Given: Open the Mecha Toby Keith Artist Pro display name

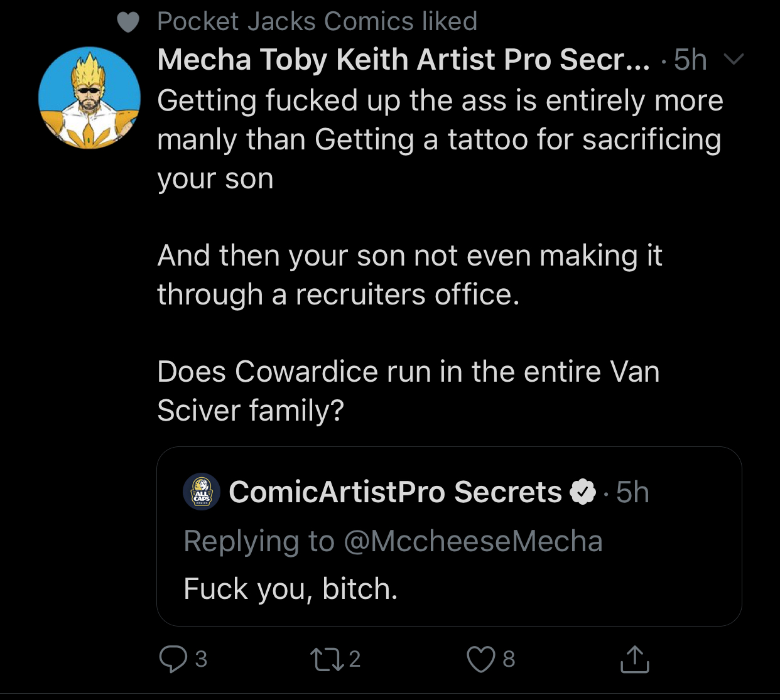Looking at the screenshot, I should [x=404, y=60].
